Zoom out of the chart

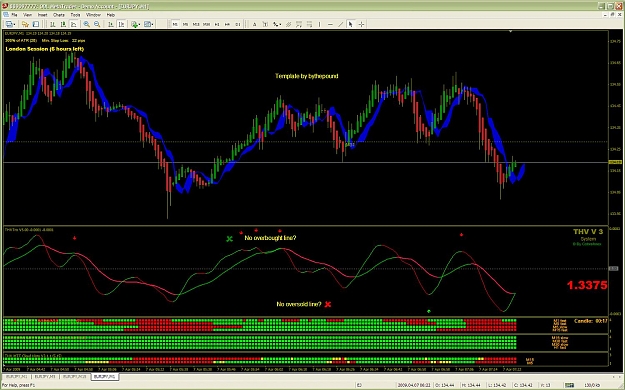[x=97, y=24]
